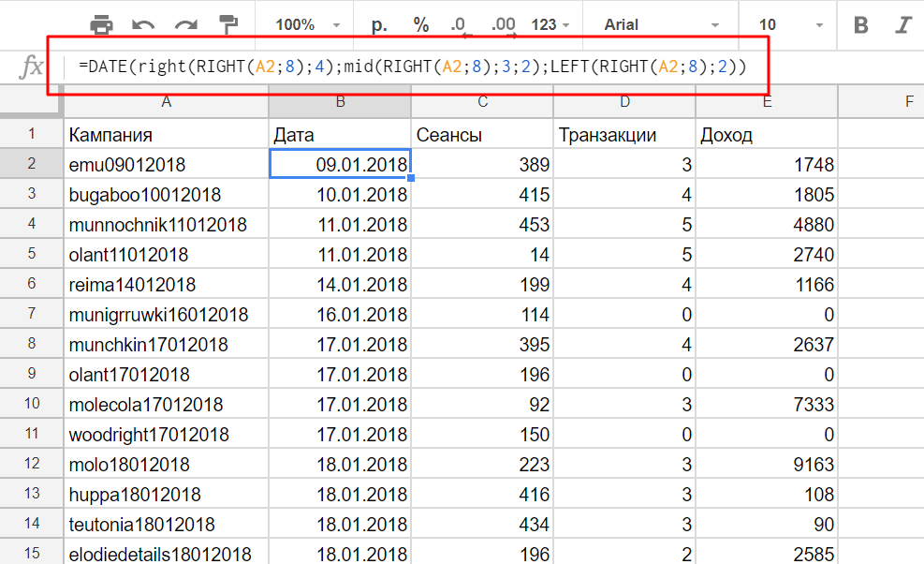
Task: Click the Доход column header cell
Action: click(766, 135)
